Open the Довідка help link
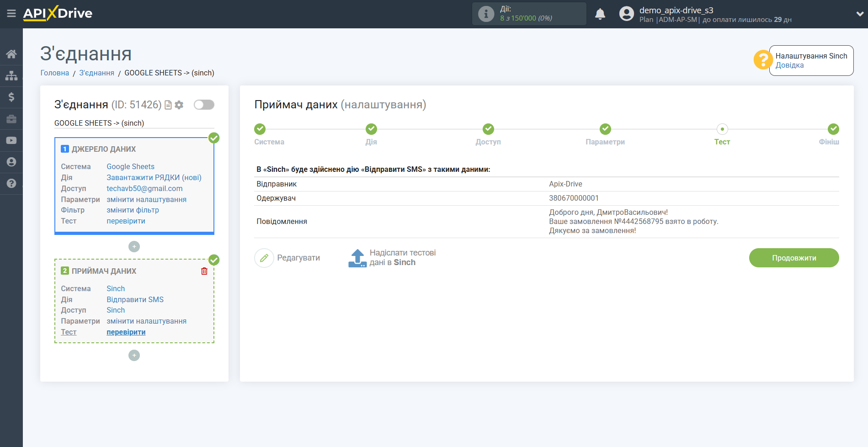 point(789,65)
